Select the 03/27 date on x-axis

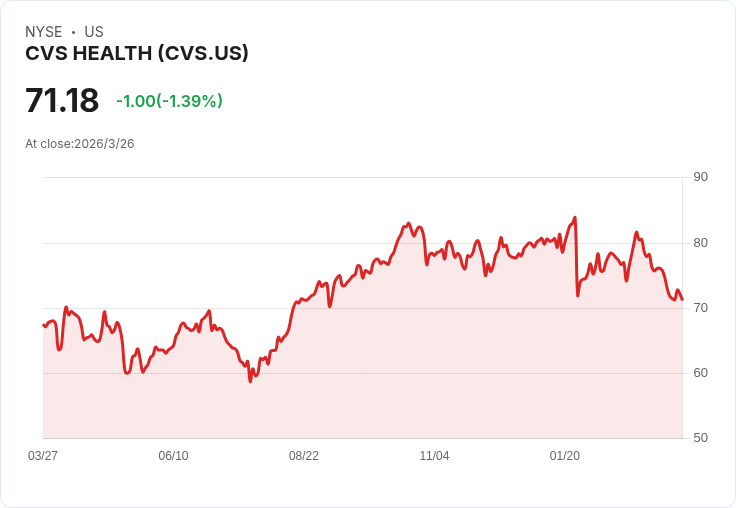click(43, 456)
